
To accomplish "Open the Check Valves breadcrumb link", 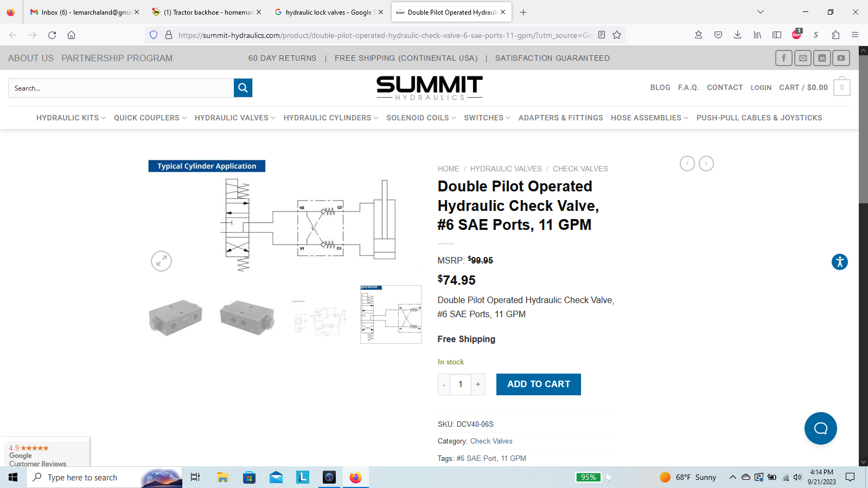I will pos(580,169).
